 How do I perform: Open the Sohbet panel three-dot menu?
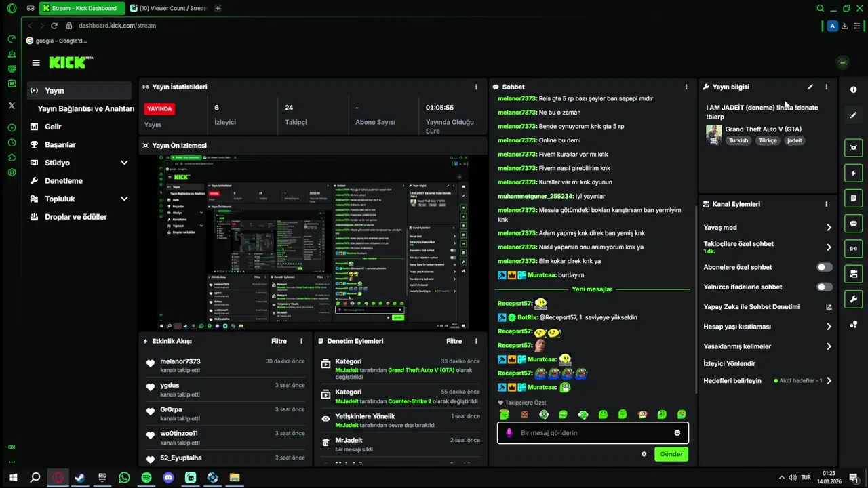[686, 87]
